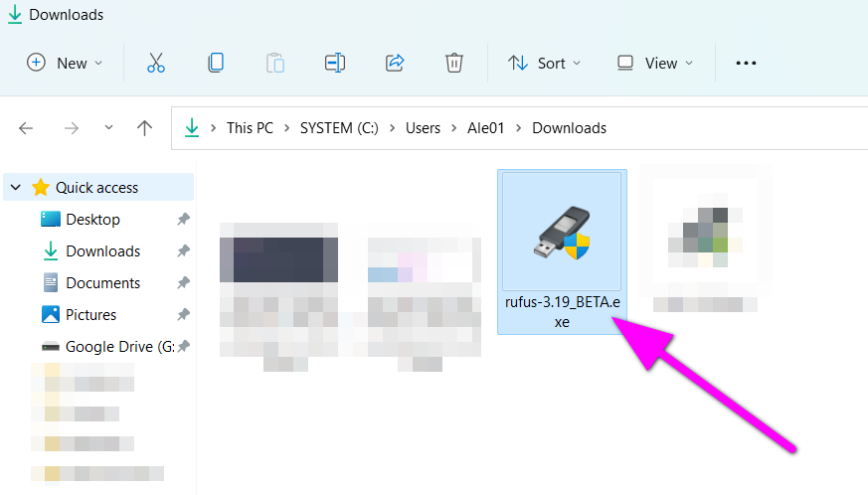
Task: Select Quick access in the sidebar
Action: [x=96, y=188]
